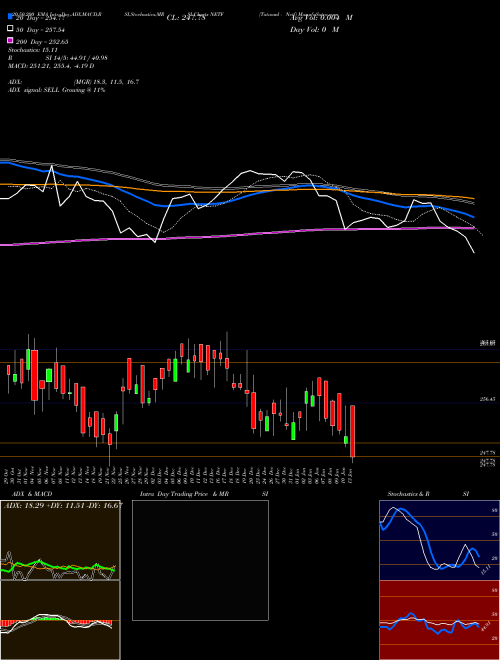Image resolution: width=500 pixels, height=660 pixels.
Task: Click the 256.45 price axis label
Action: (487, 399)
